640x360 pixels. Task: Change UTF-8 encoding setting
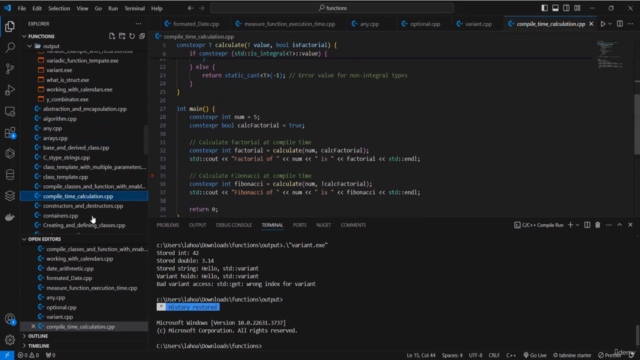pyautogui.click(x=476, y=355)
